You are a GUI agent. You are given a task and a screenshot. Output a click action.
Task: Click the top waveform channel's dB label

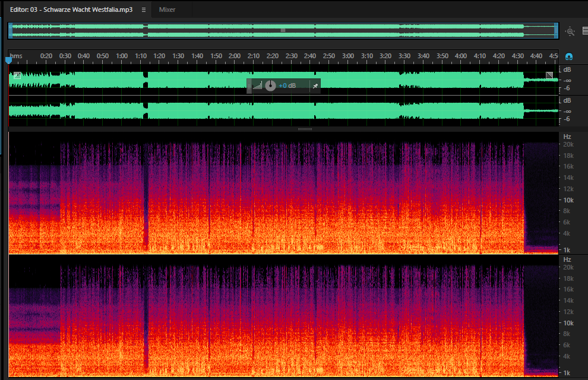click(567, 69)
